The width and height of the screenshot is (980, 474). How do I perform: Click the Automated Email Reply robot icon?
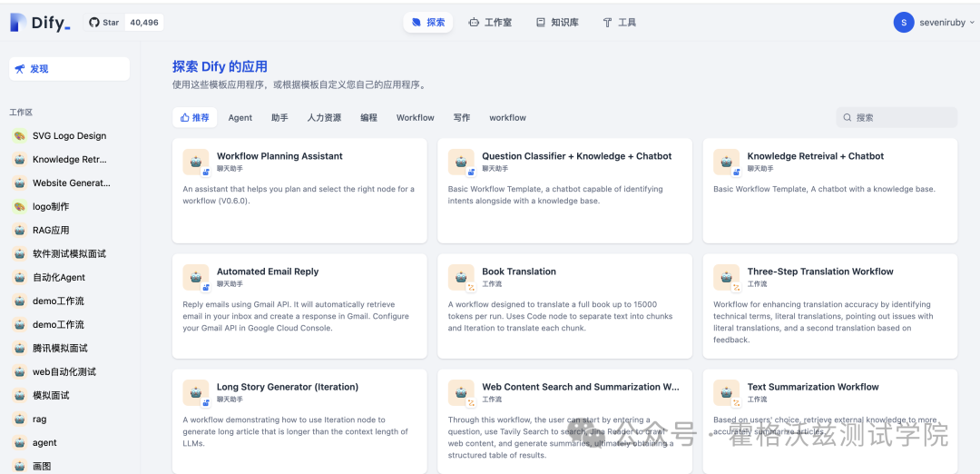[196, 277]
